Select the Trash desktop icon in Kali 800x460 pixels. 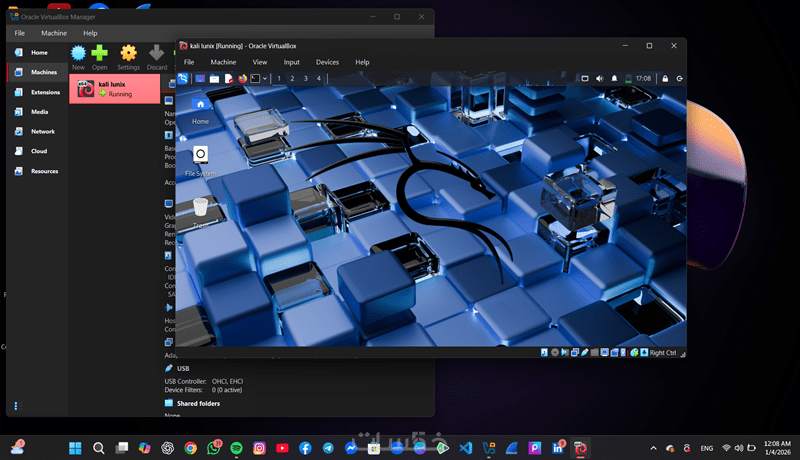(x=201, y=213)
